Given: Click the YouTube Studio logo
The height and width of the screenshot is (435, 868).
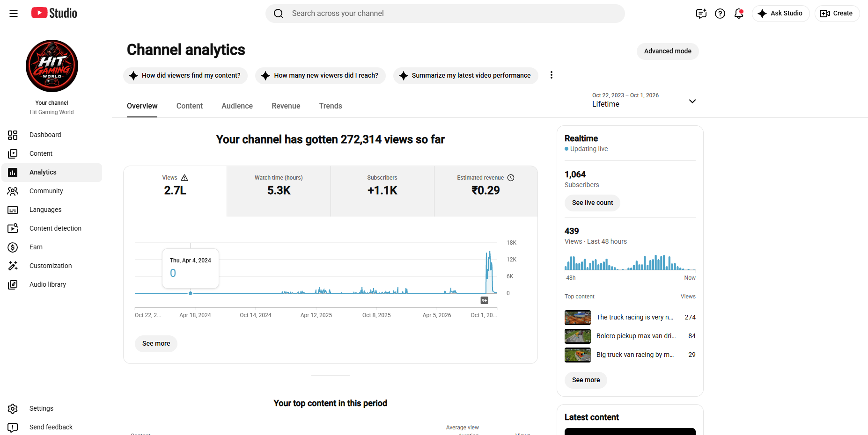Looking at the screenshot, I should (x=54, y=13).
